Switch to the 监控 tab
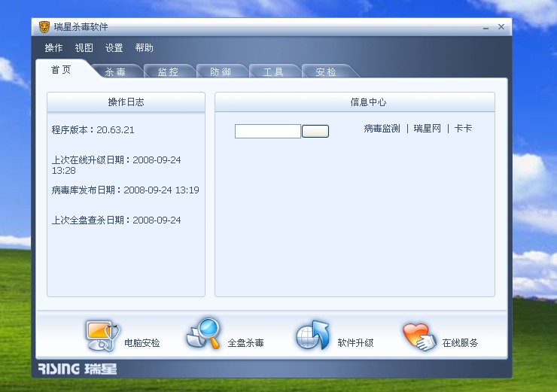The image size is (557, 392). 168,71
